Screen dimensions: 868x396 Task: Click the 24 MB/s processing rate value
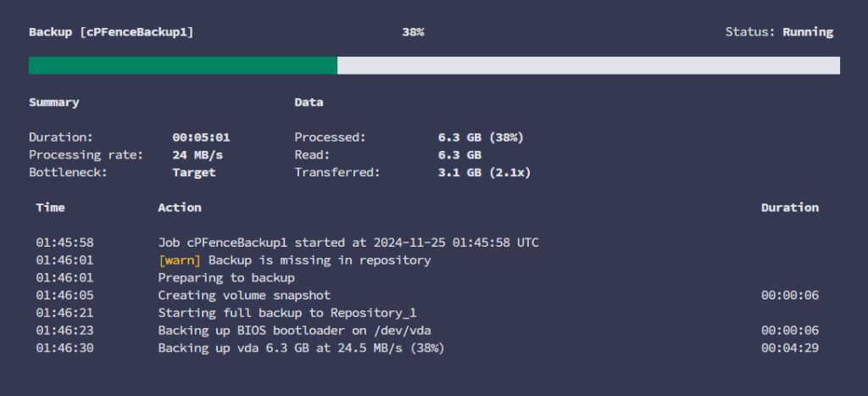pos(198,155)
